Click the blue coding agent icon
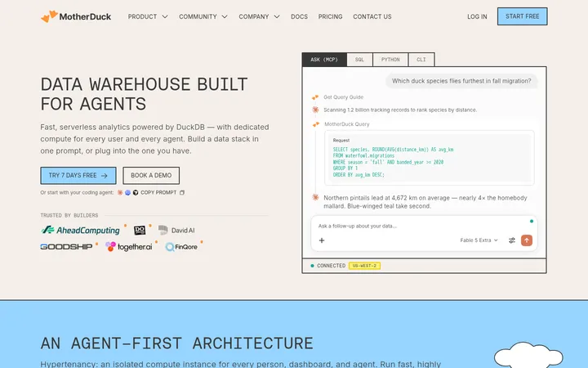 click(127, 193)
